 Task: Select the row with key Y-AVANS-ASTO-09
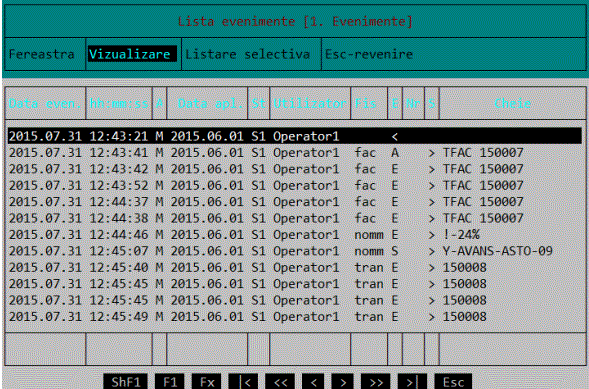(x=295, y=251)
